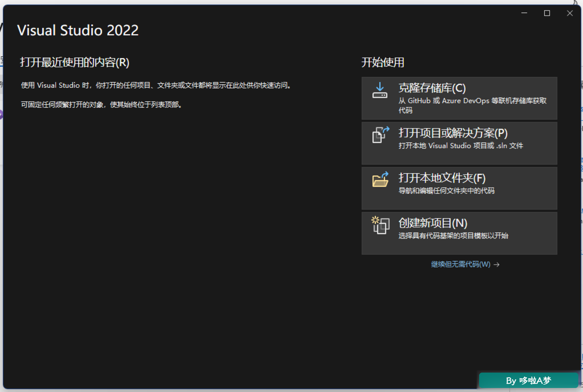Click text 选择具有代码基架的项目模板以开始
Screen dimensions: 583x392
tap(453, 236)
